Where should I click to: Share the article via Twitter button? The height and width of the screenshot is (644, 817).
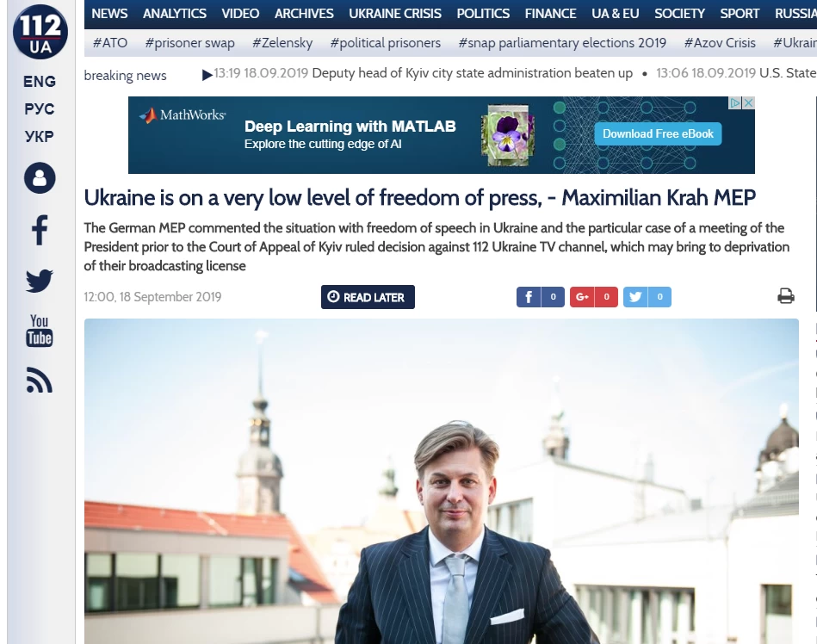tap(647, 297)
